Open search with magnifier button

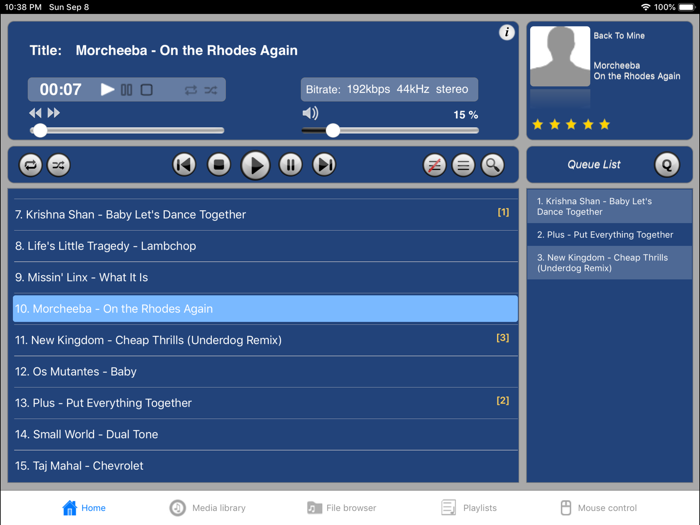(493, 165)
